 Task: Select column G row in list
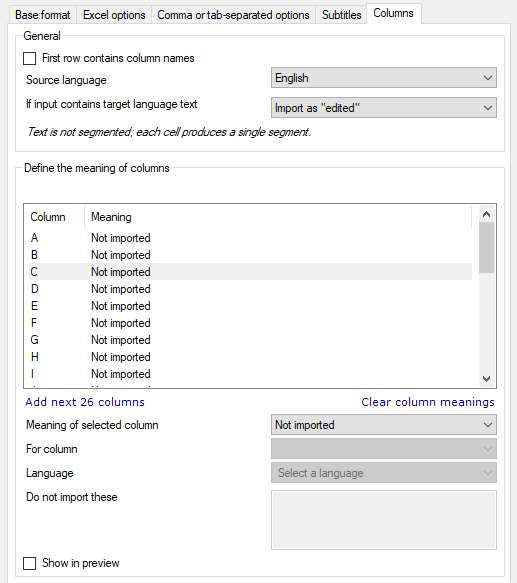(x=250, y=340)
